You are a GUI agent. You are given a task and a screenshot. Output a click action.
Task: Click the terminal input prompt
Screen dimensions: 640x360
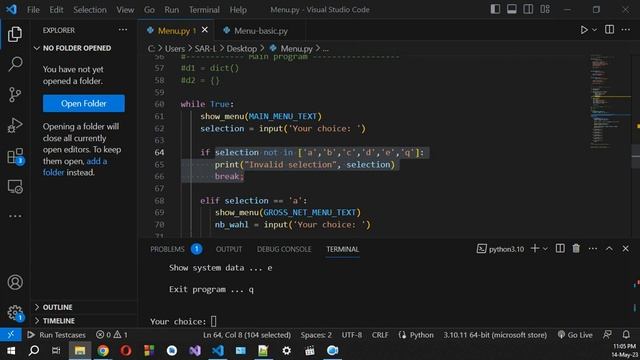(213, 321)
